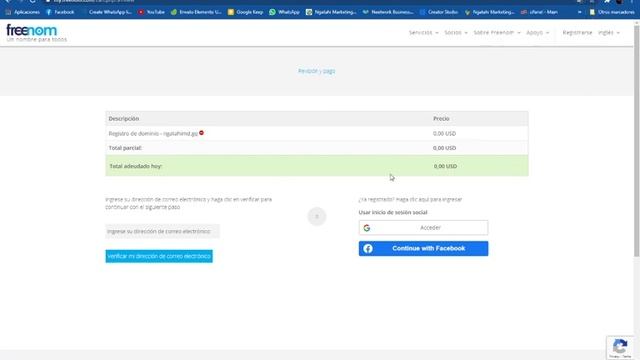640x360 pixels.
Task: Open the Envato Elements bookmark
Action: tap(196, 12)
